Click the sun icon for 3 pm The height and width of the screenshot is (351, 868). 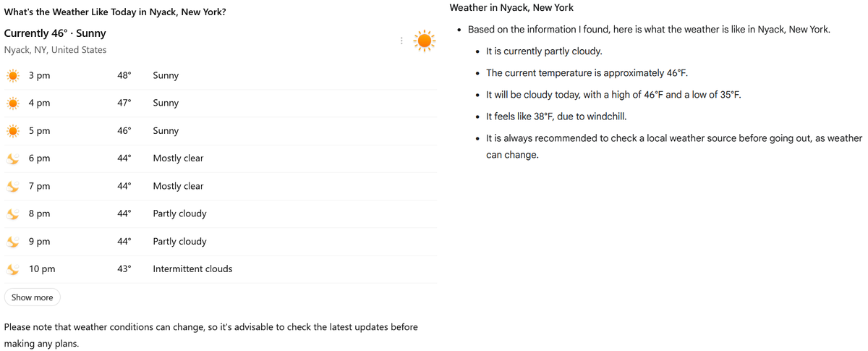point(13,76)
